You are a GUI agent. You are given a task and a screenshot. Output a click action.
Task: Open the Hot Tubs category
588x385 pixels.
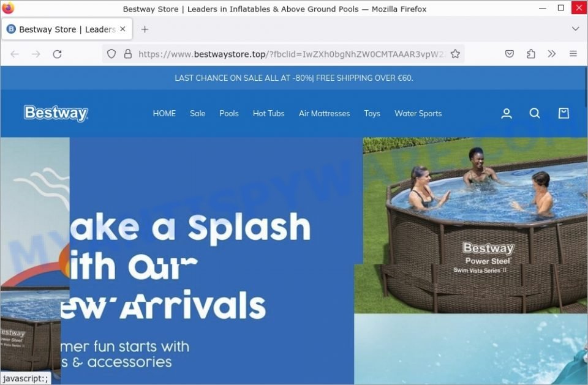(x=268, y=113)
